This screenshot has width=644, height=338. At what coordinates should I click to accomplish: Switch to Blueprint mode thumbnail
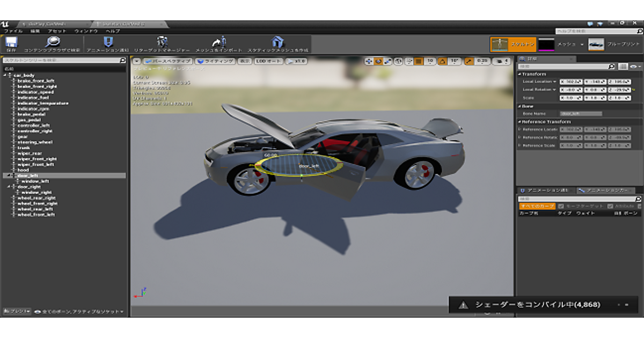pyautogui.click(x=596, y=45)
